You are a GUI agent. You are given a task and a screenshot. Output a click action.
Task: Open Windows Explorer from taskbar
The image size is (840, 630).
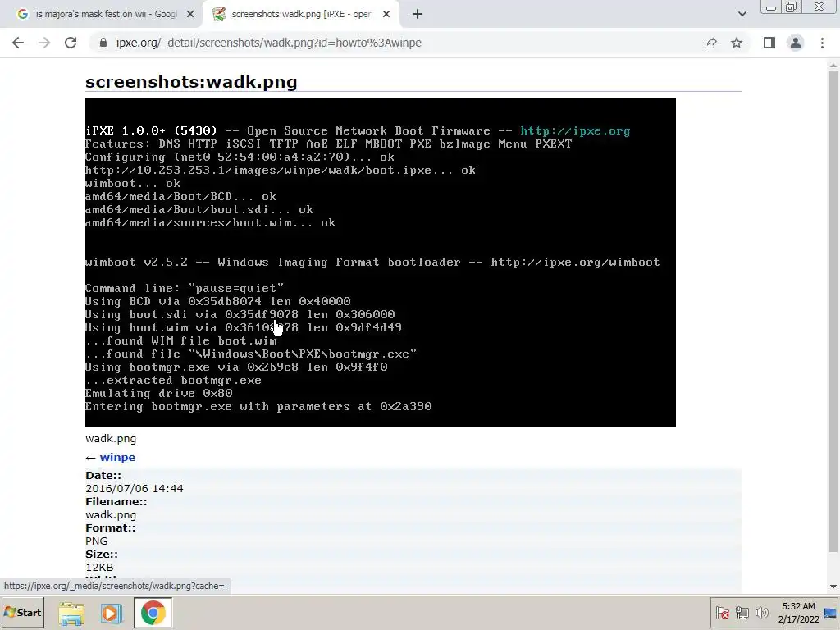coord(71,614)
